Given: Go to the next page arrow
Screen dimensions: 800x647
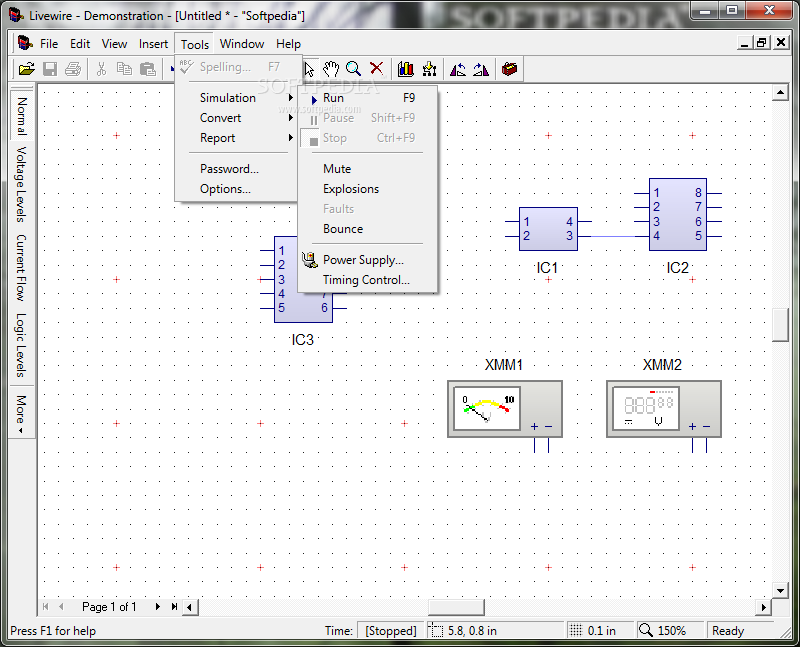Looking at the screenshot, I should (158, 607).
